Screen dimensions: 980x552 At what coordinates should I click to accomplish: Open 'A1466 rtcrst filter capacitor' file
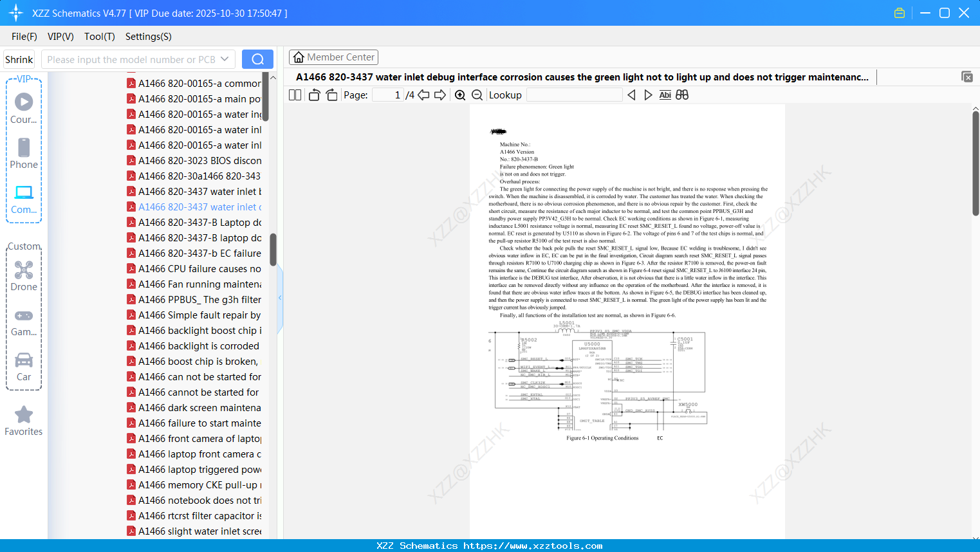[194, 516]
